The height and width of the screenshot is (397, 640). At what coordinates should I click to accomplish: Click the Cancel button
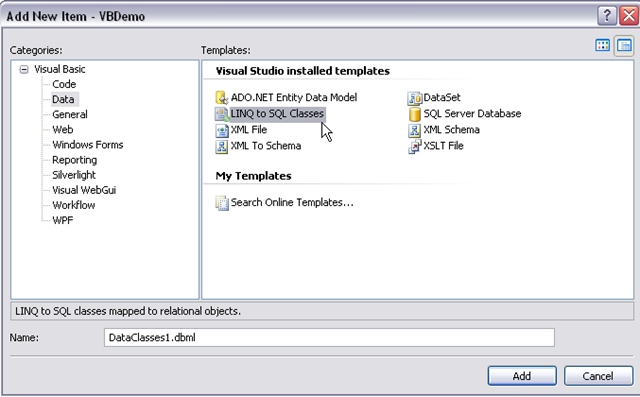(x=598, y=376)
